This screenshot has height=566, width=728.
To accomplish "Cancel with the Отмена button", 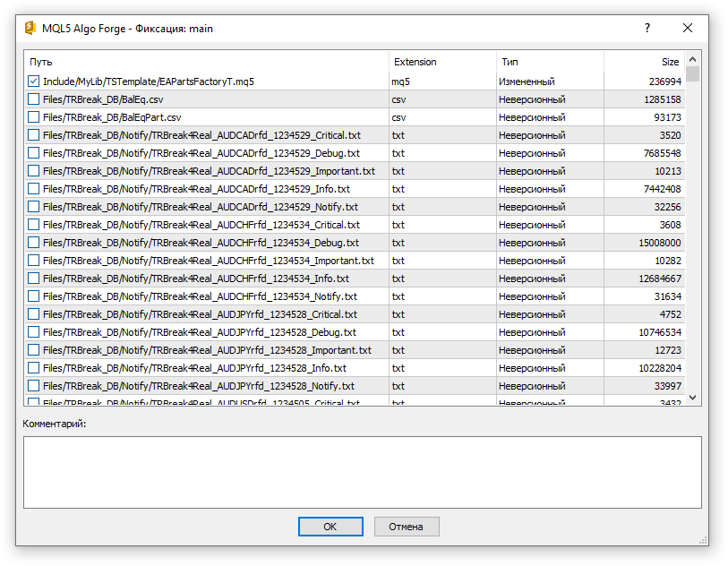I will pos(407,527).
